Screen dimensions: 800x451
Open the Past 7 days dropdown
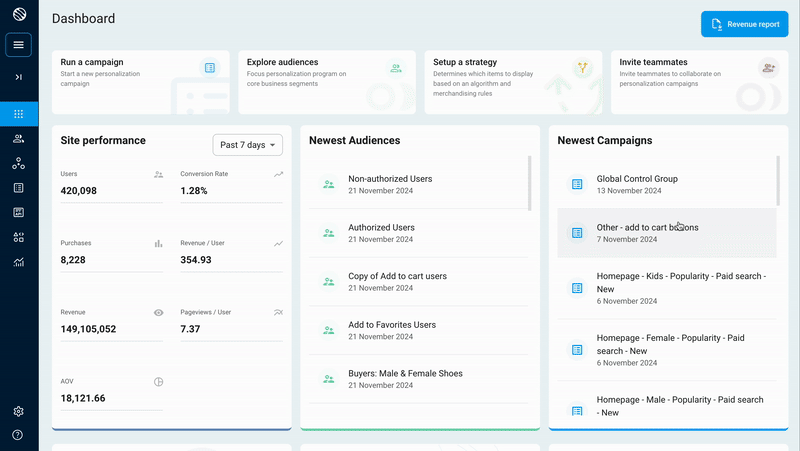pos(248,145)
